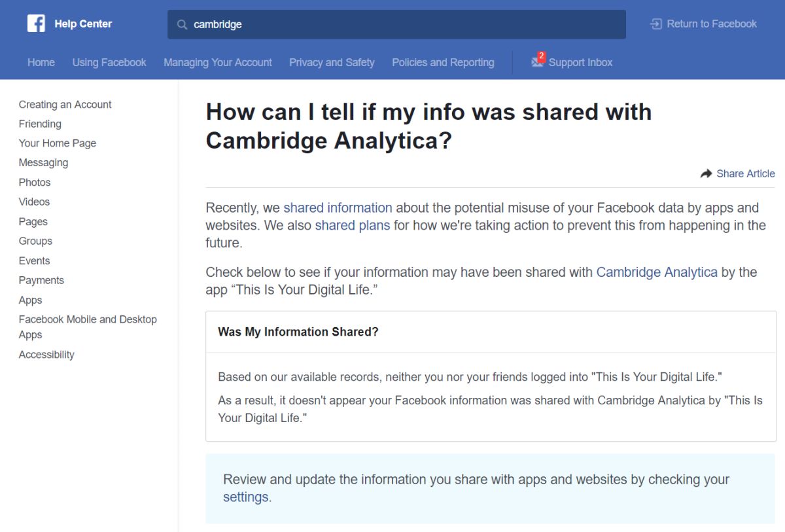Select Videos in the sidebar
The image size is (785, 532).
[x=34, y=202]
